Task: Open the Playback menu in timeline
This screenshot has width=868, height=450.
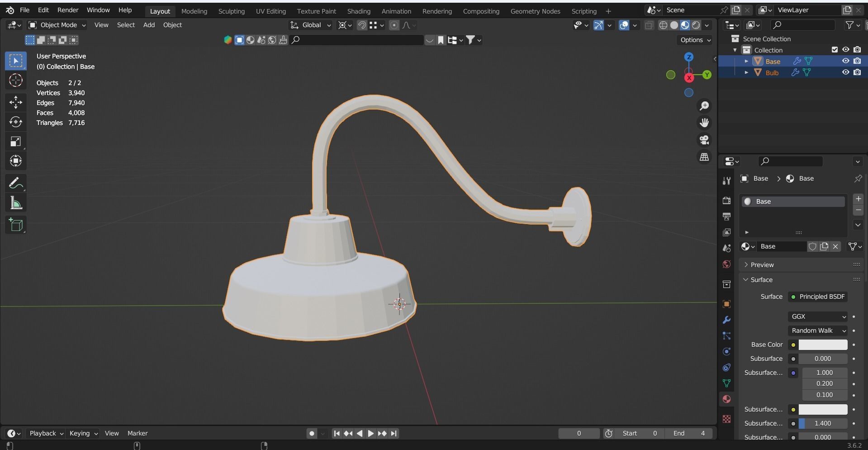Action: tap(46, 434)
